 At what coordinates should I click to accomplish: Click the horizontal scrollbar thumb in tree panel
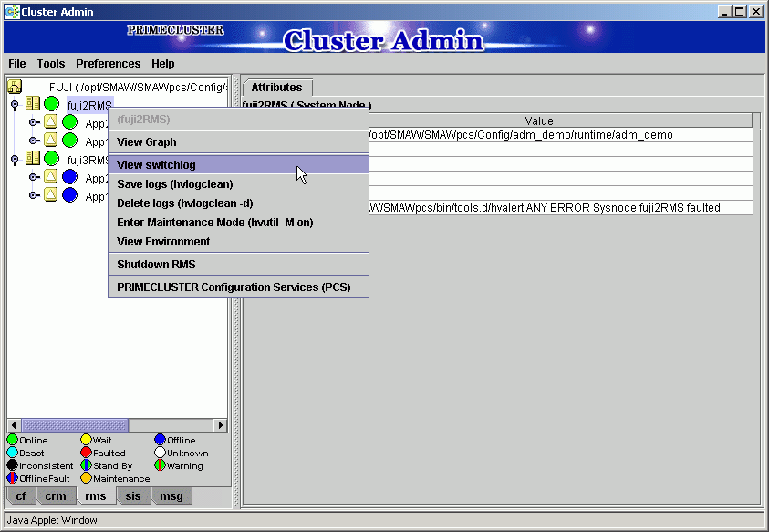point(75,425)
